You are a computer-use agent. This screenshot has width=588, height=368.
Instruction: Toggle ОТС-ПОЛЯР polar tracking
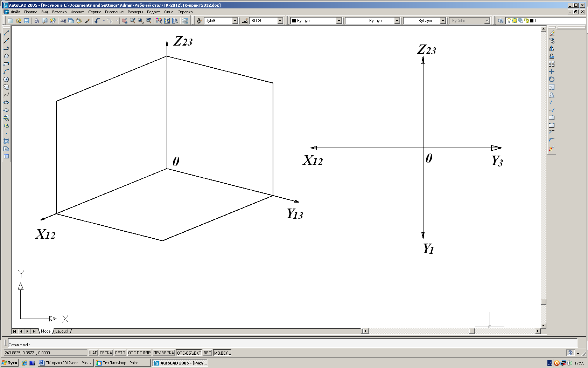(139, 353)
